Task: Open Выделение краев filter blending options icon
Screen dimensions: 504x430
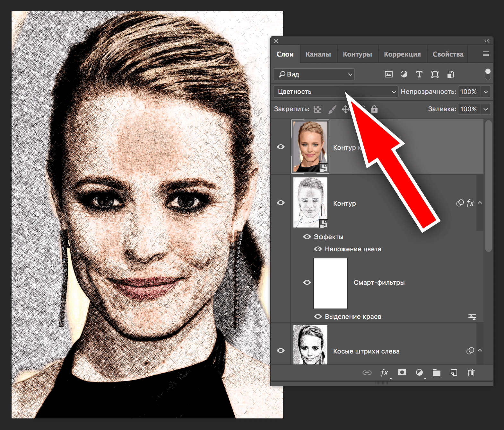Action: (x=472, y=317)
